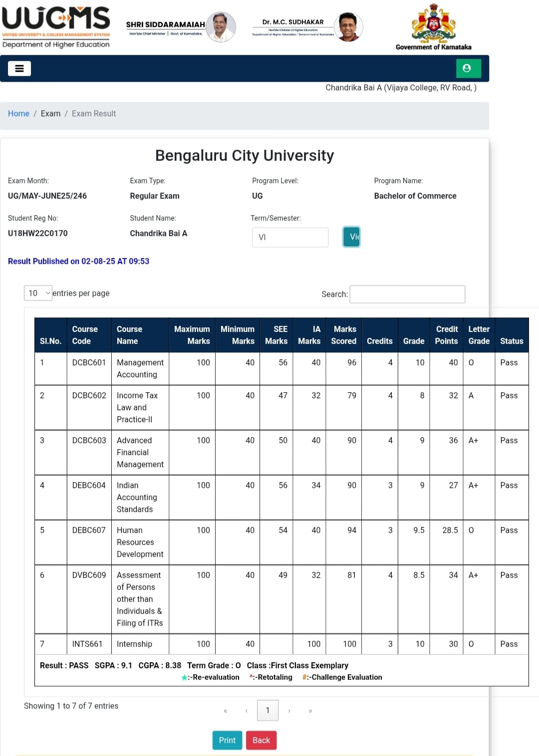Click the Exam Result breadcrumb item
The width and height of the screenshot is (539, 756).
94,114
